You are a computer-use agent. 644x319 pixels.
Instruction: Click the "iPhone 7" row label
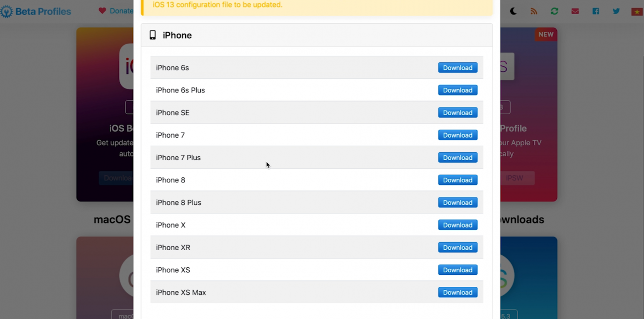pyautogui.click(x=170, y=135)
